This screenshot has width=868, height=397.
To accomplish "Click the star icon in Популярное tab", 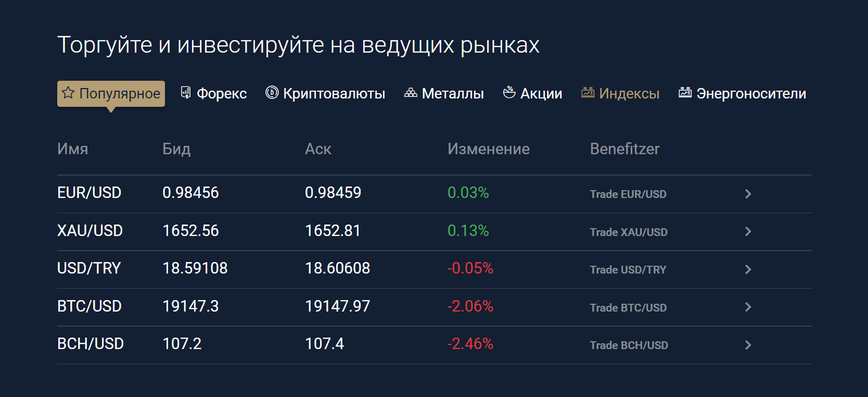I will [68, 93].
